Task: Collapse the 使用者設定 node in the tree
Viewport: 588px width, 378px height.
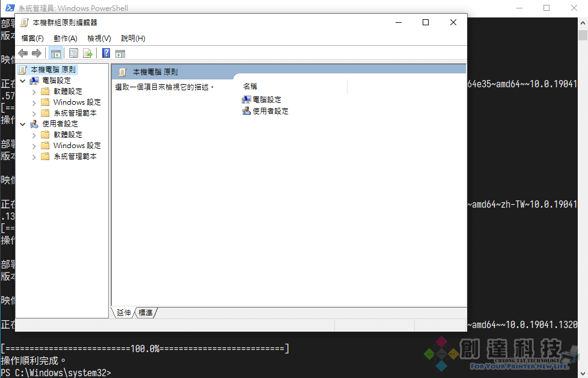Action: (23, 124)
